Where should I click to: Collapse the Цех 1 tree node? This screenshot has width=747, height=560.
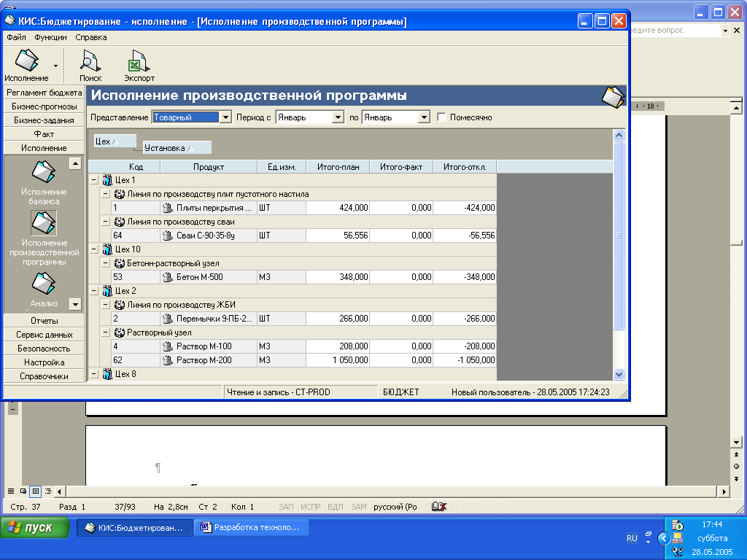point(94,180)
